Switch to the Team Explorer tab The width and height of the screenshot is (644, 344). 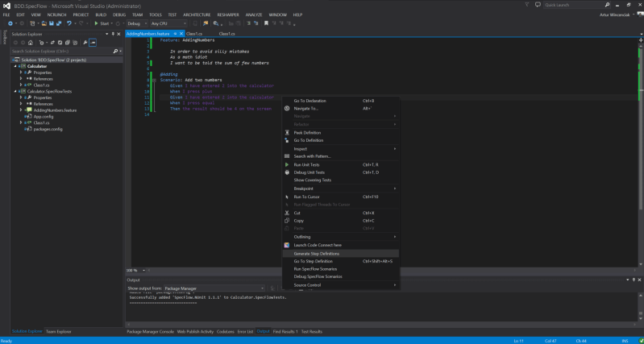[x=58, y=331]
